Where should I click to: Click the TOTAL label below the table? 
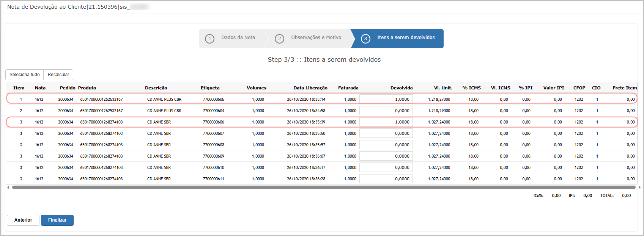607,195
